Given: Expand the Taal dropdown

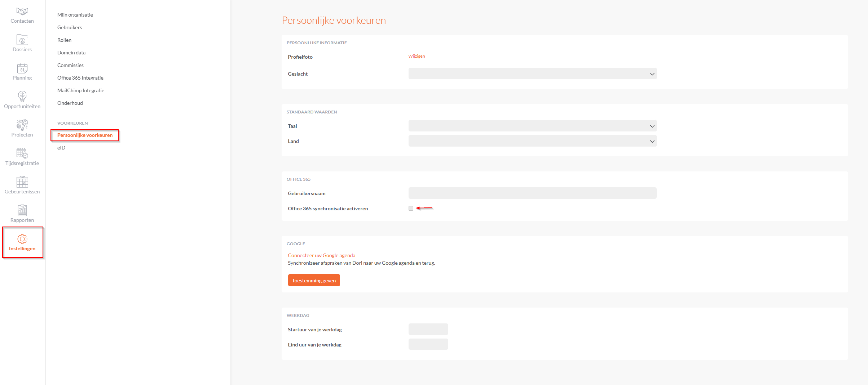Looking at the screenshot, I should click(532, 126).
